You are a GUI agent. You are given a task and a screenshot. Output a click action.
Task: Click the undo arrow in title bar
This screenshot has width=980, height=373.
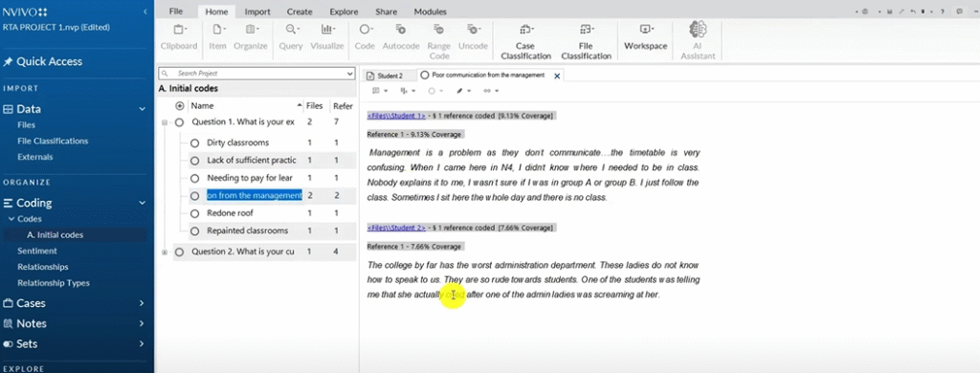click(913, 11)
